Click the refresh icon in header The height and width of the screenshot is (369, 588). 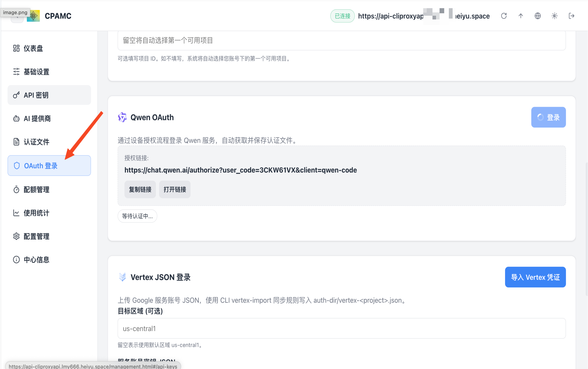coord(504,16)
